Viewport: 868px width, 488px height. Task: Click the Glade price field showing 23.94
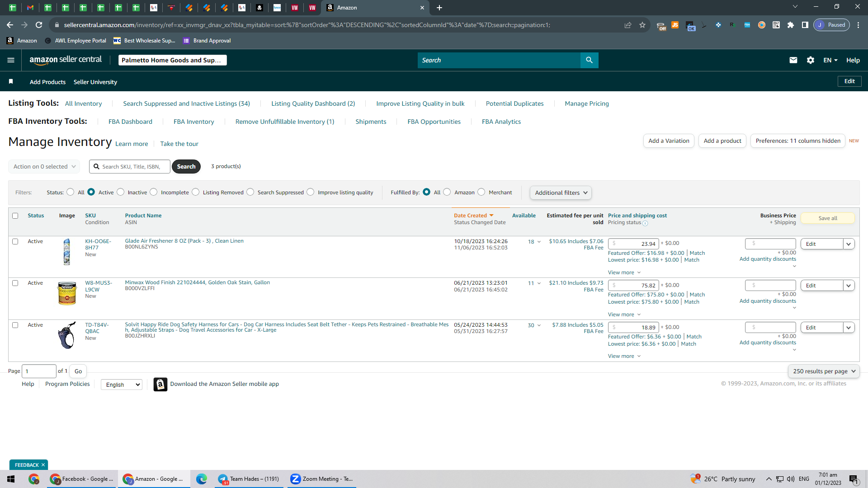(x=633, y=244)
